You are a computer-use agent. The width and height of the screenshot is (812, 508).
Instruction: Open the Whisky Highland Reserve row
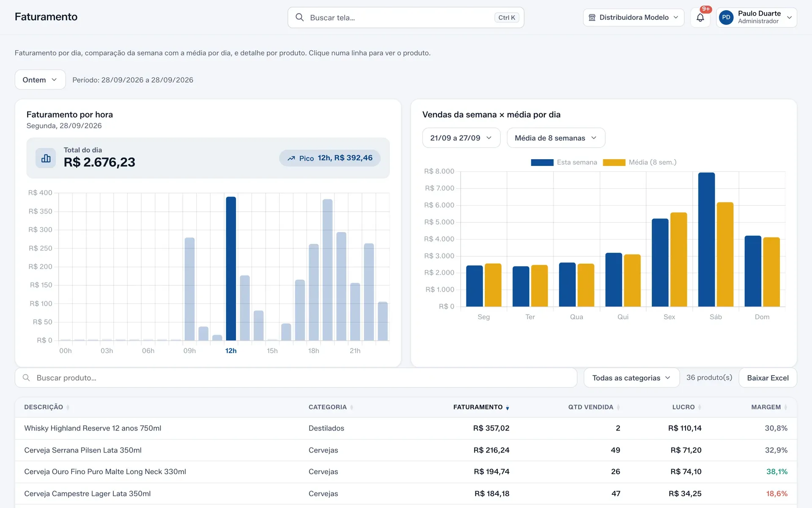click(x=406, y=428)
